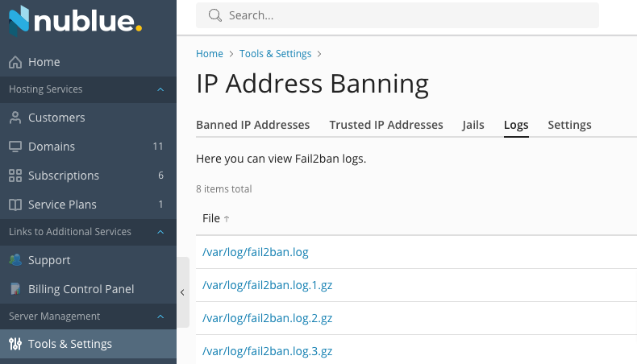Collapse the Hosting Services section
The height and width of the screenshot is (364, 637).
160,89
